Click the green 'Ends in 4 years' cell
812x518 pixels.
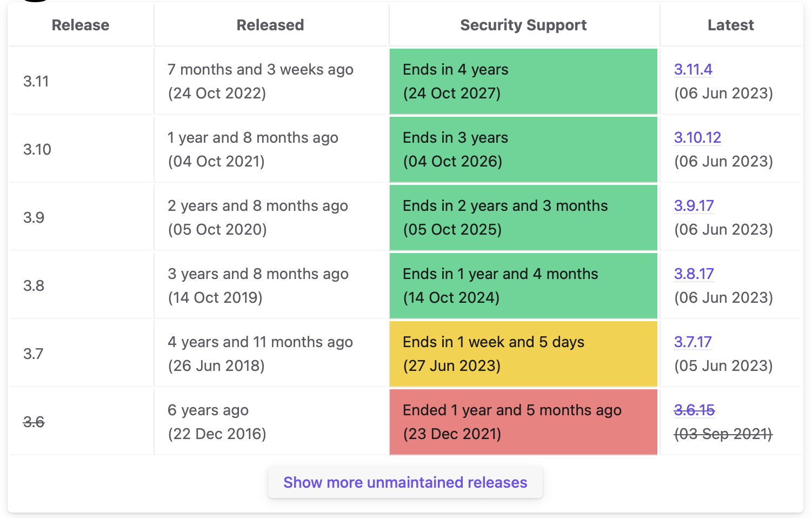click(523, 81)
